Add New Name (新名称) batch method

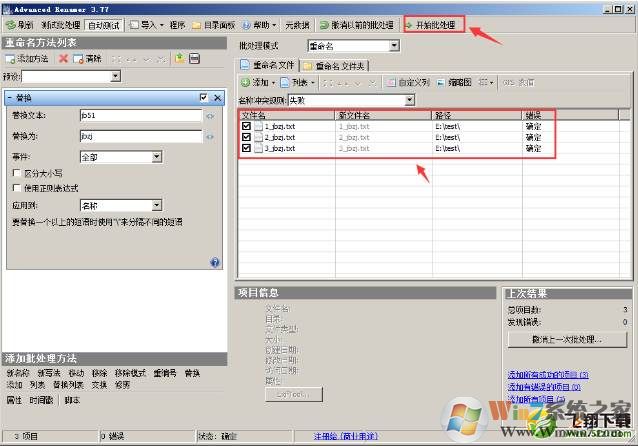(x=18, y=373)
